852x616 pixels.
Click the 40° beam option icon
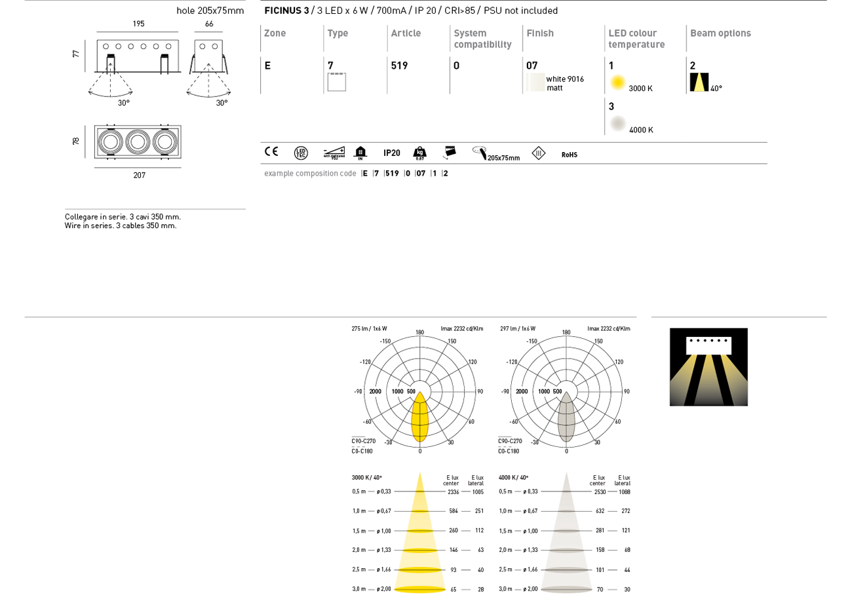point(699,82)
